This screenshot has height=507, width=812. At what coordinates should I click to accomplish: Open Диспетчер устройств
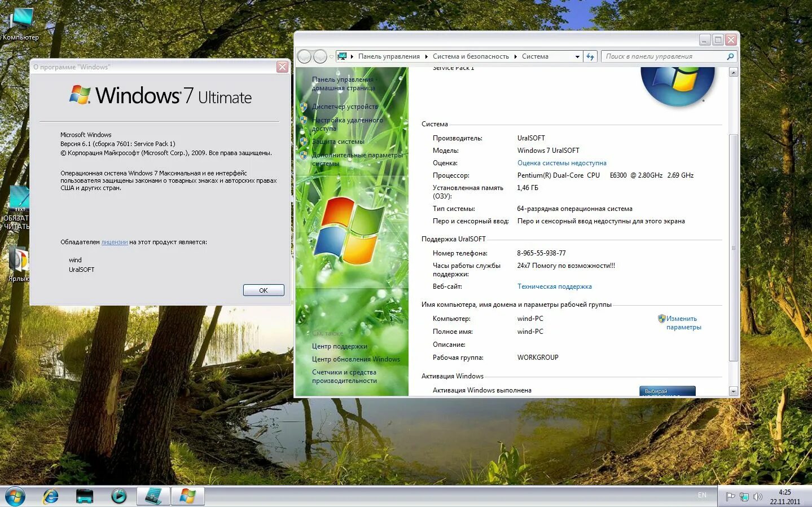[x=345, y=107]
